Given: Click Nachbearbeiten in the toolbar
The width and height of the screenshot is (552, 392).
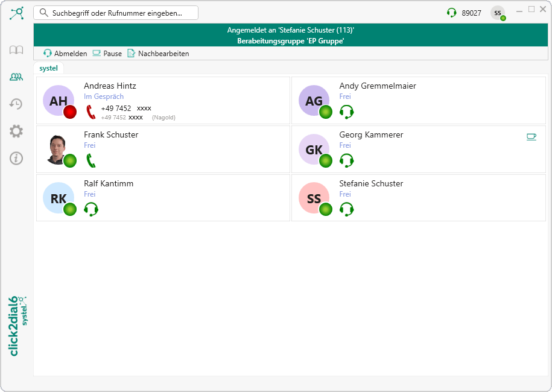Looking at the screenshot, I should (158, 54).
